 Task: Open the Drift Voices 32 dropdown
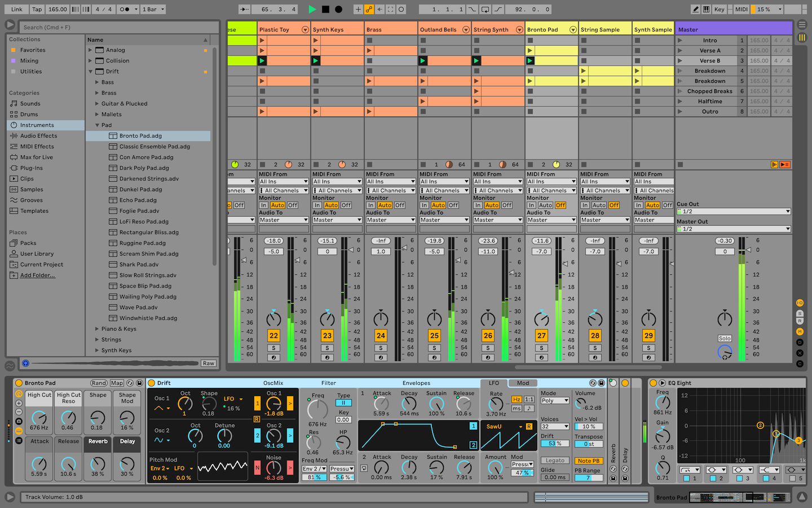555,427
